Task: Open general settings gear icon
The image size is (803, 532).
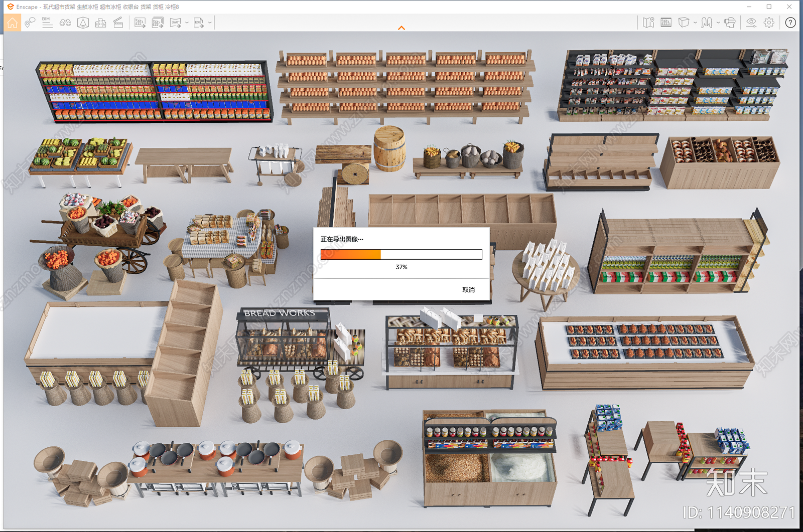Action: click(769, 23)
